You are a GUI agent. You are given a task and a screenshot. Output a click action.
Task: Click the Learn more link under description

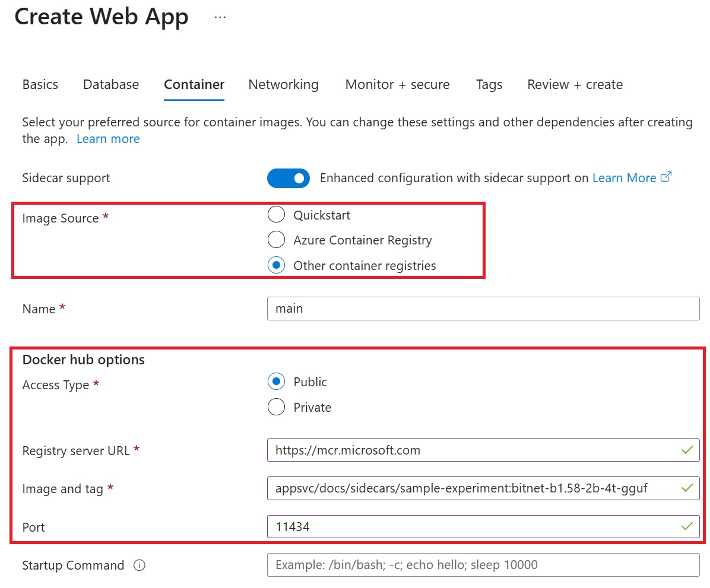108,139
